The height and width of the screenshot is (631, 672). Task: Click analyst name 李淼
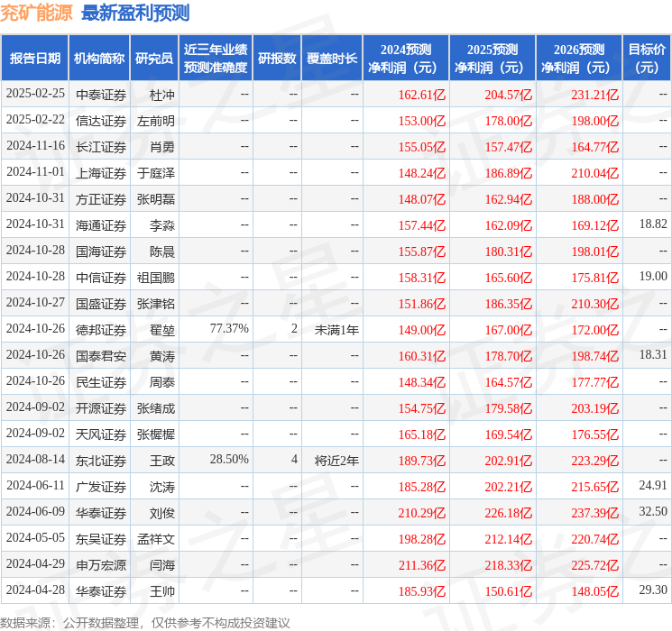(162, 225)
